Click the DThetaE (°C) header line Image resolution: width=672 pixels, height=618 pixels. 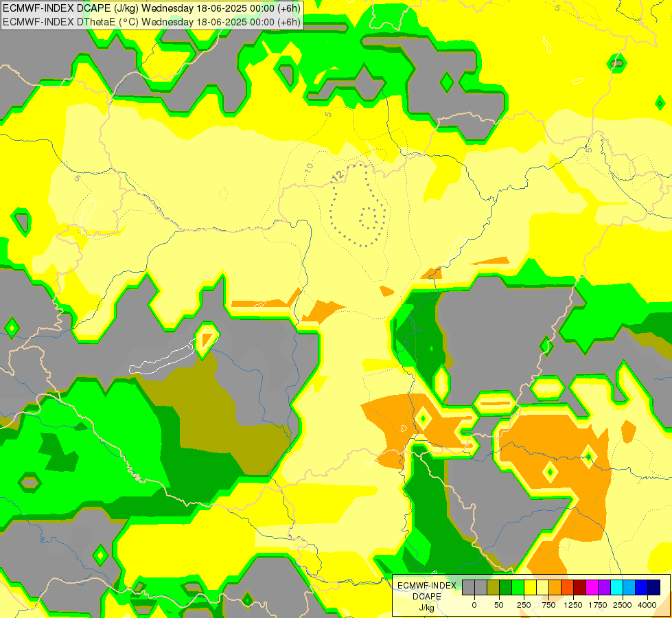pos(152,22)
